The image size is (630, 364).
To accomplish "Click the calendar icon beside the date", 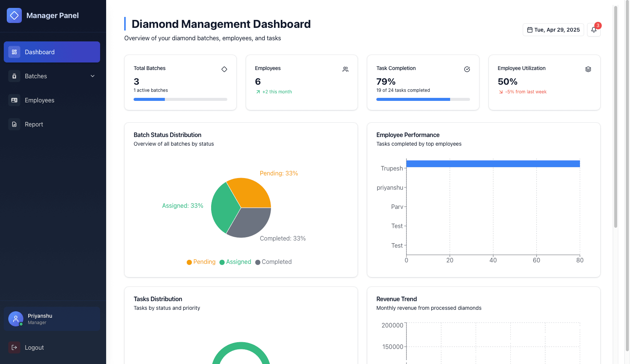I will [530, 30].
